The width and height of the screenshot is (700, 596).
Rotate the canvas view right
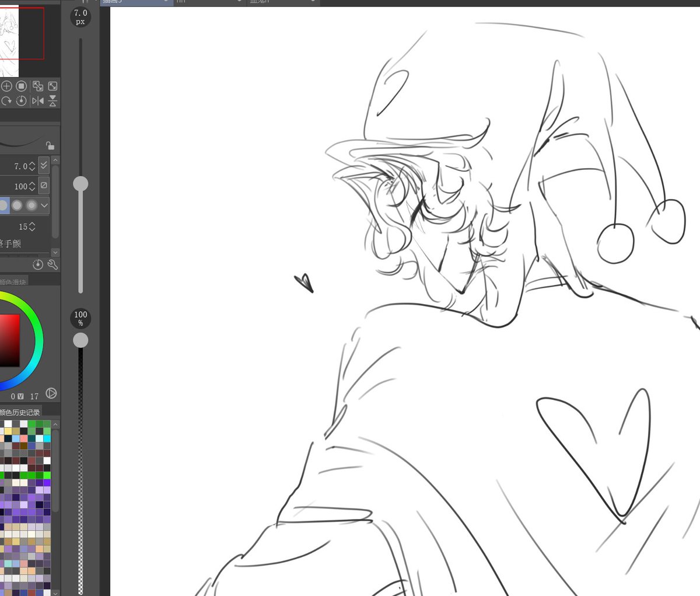pos(6,100)
